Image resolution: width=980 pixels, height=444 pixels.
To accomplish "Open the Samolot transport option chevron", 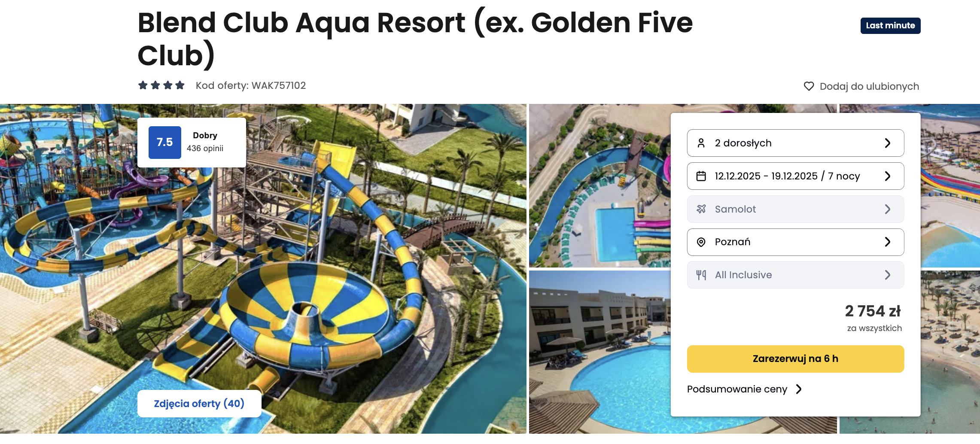I will coord(888,209).
